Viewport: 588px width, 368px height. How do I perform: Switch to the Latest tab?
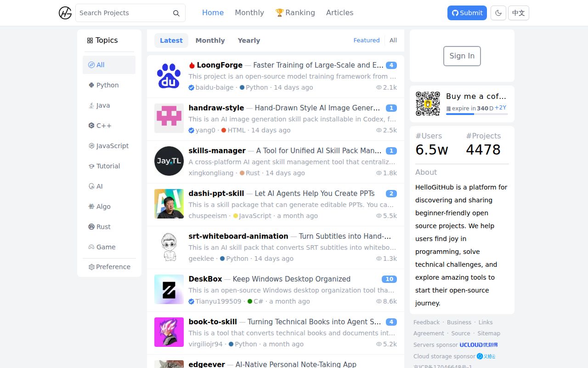pyautogui.click(x=171, y=40)
